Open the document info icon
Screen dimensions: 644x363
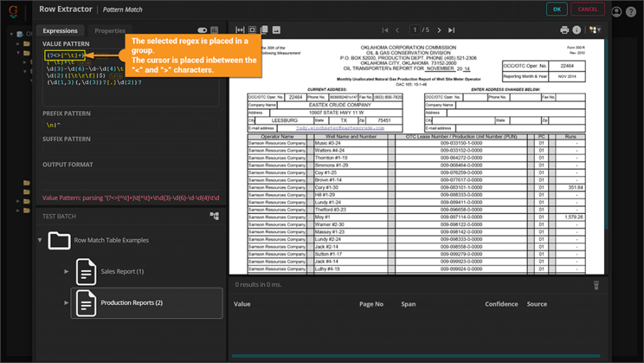[577, 30]
